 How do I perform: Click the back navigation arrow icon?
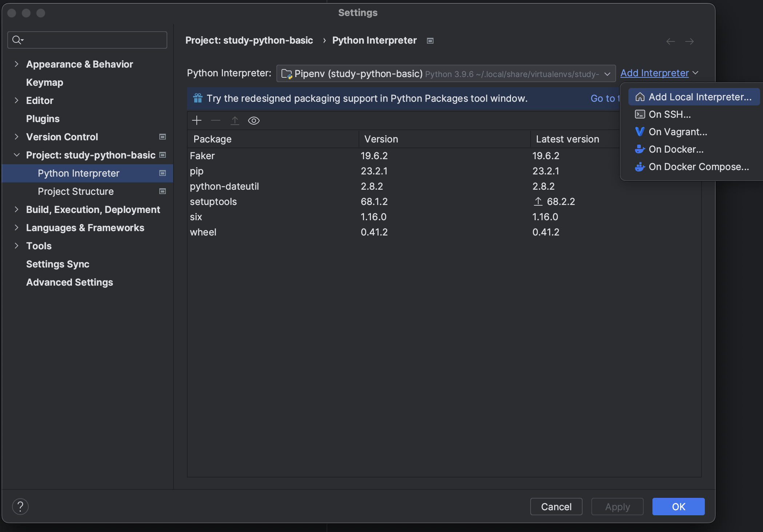(670, 41)
